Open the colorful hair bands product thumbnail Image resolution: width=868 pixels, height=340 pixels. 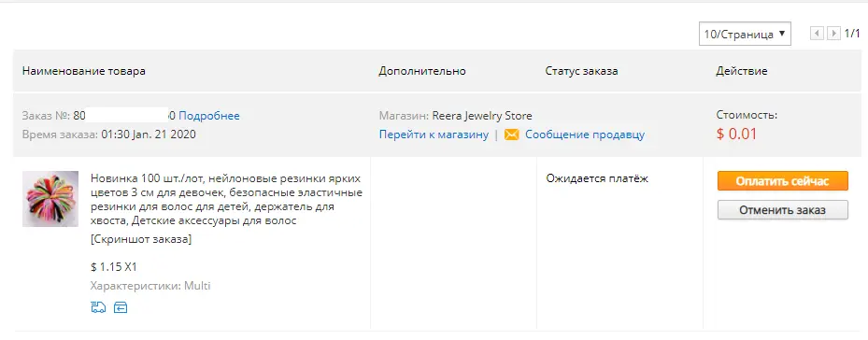point(50,199)
